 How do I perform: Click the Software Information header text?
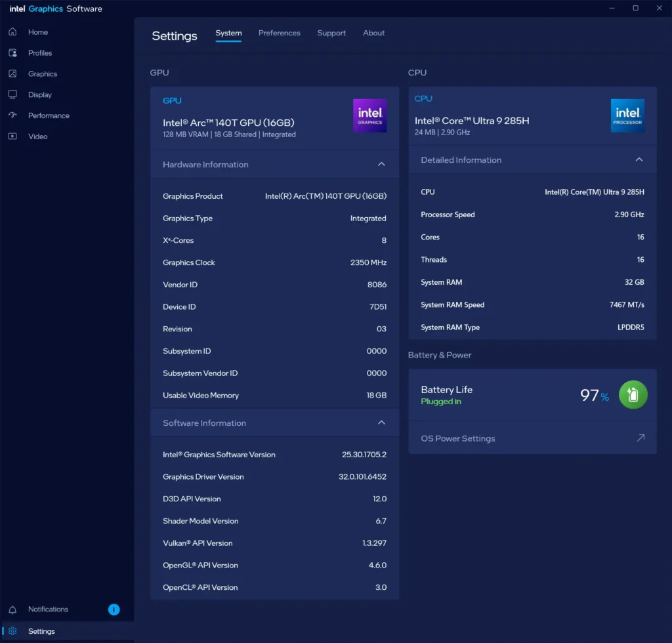point(205,423)
